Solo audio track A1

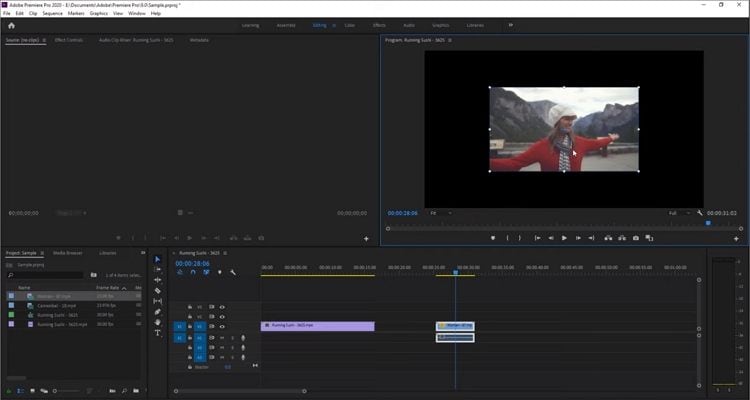232,338
